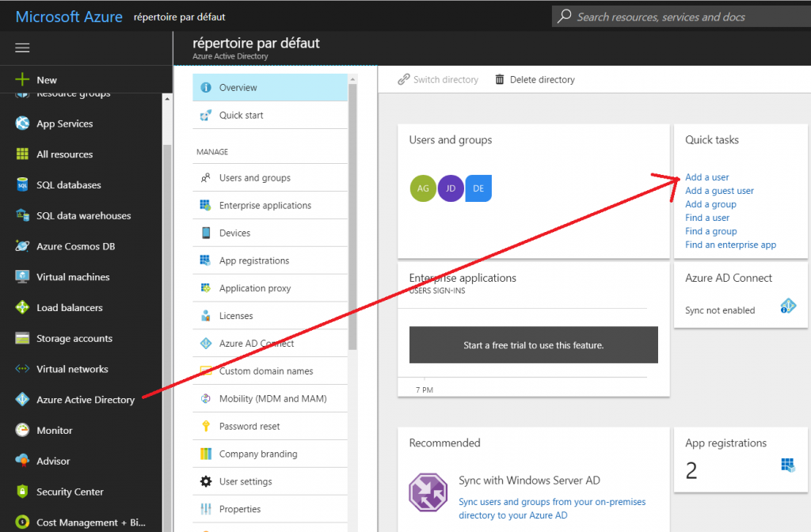Open SQL databases icon
Screen dimensions: 811x532
(22, 184)
